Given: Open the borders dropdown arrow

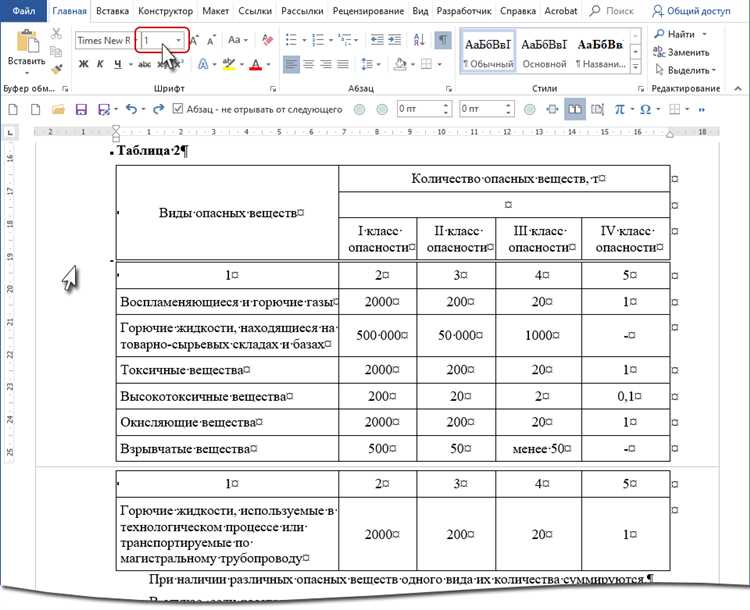Looking at the screenshot, I should [x=439, y=64].
